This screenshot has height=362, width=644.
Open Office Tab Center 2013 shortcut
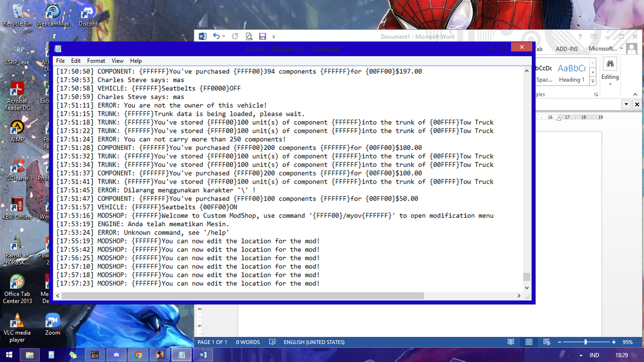[17, 289]
